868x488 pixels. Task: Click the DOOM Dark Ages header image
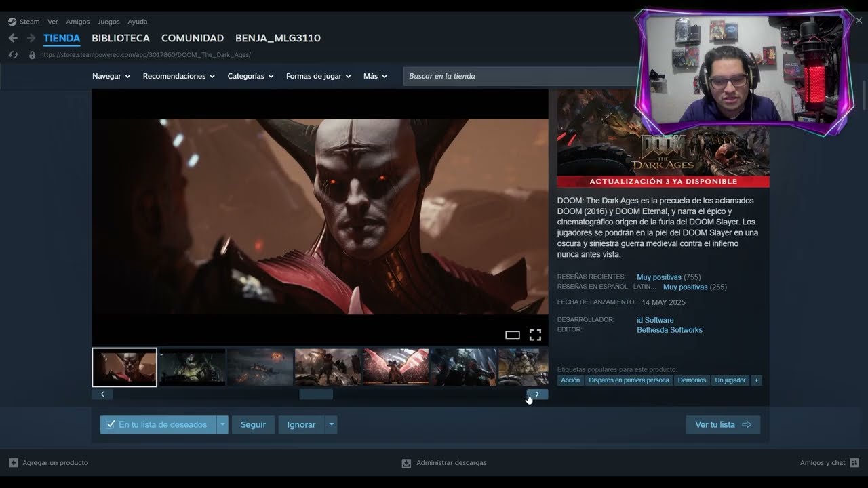663,139
